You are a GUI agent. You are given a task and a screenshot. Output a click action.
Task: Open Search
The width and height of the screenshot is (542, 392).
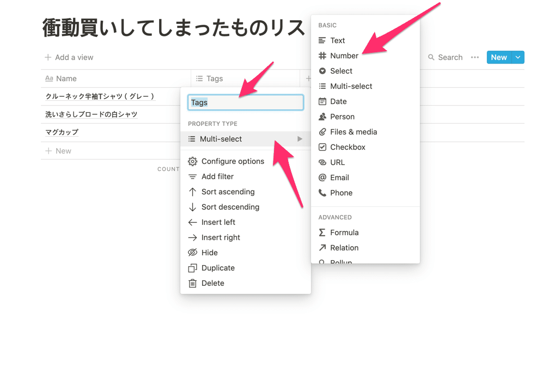[x=445, y=57]
